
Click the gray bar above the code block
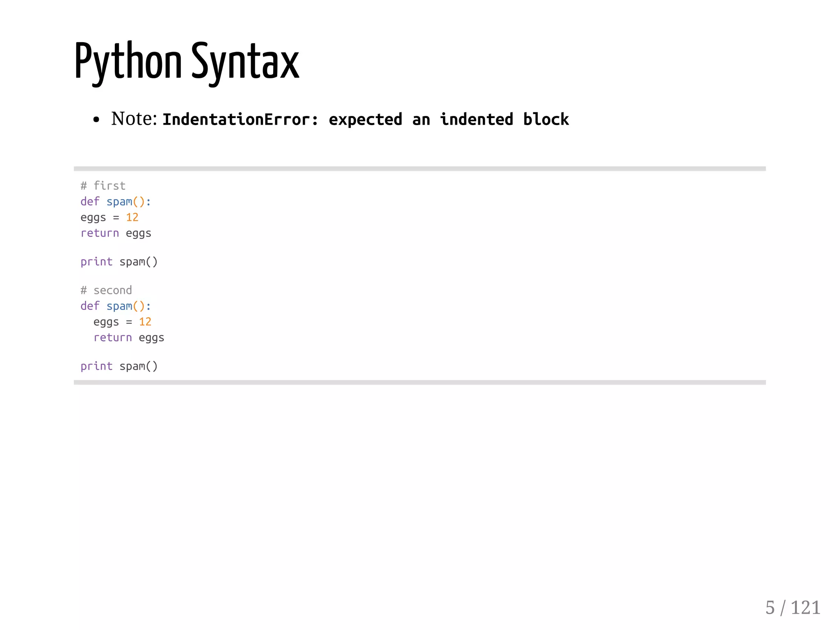420,169
